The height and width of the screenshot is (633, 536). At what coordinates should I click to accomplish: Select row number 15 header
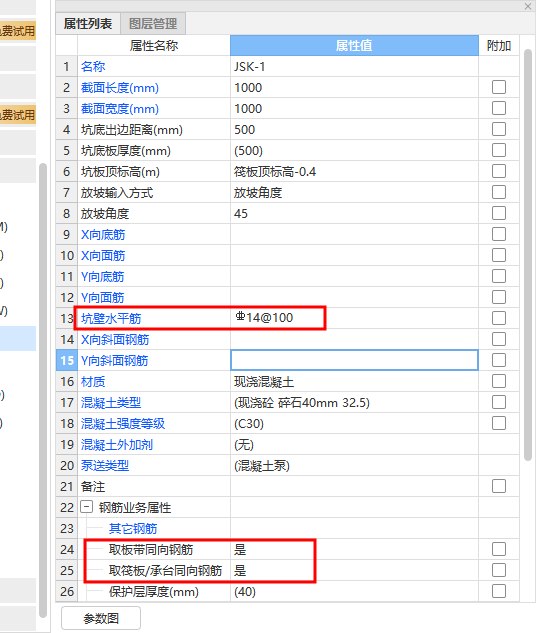67,360
